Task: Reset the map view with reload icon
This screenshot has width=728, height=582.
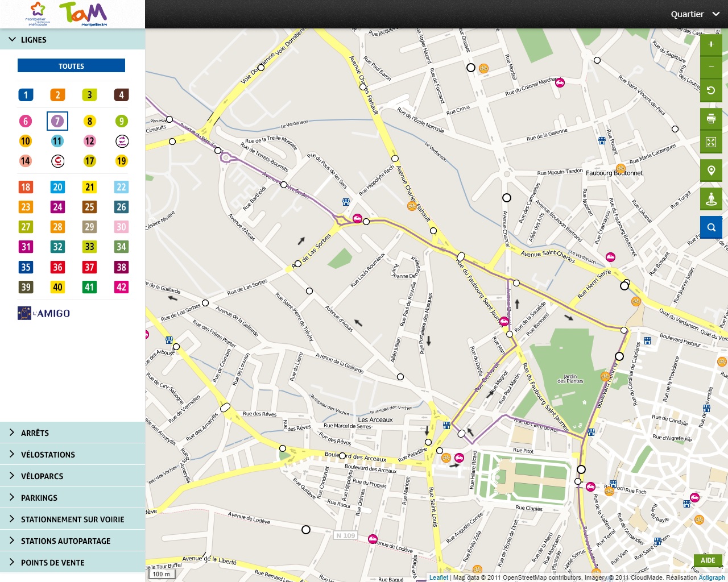Action: point(711,90)
